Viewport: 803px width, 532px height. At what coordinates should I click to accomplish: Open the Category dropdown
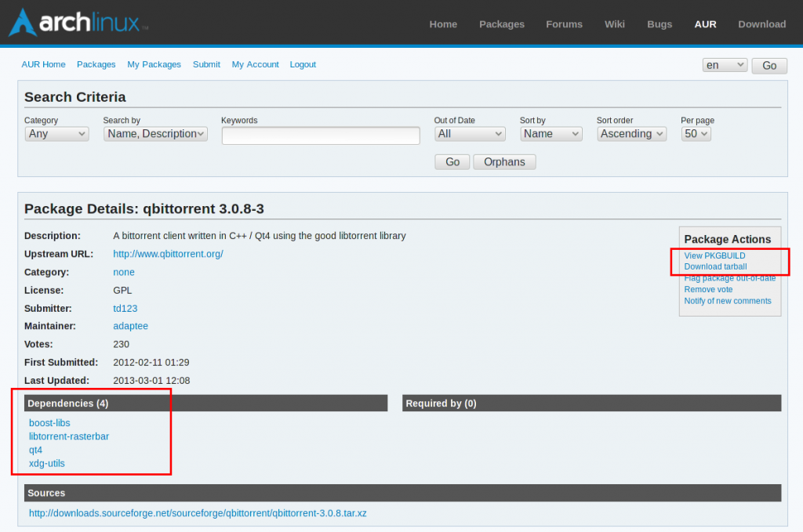[x=56, y=133]
